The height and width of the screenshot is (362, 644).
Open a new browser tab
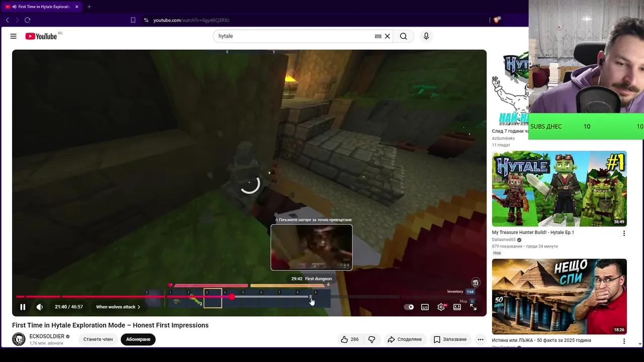click(x=89, y=7)
